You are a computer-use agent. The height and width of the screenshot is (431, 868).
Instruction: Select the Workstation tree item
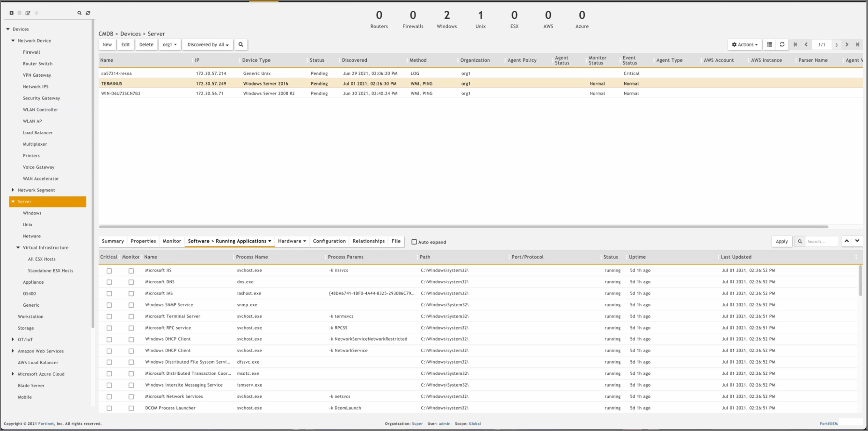30,317
